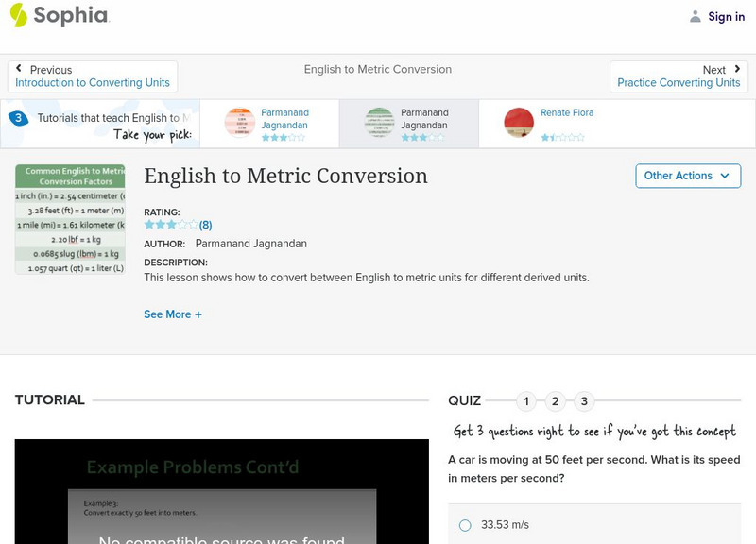The width and height of the screenshot is (756, 544).
Task: Click the Sophia logo icon
Action: click(18, 15)
